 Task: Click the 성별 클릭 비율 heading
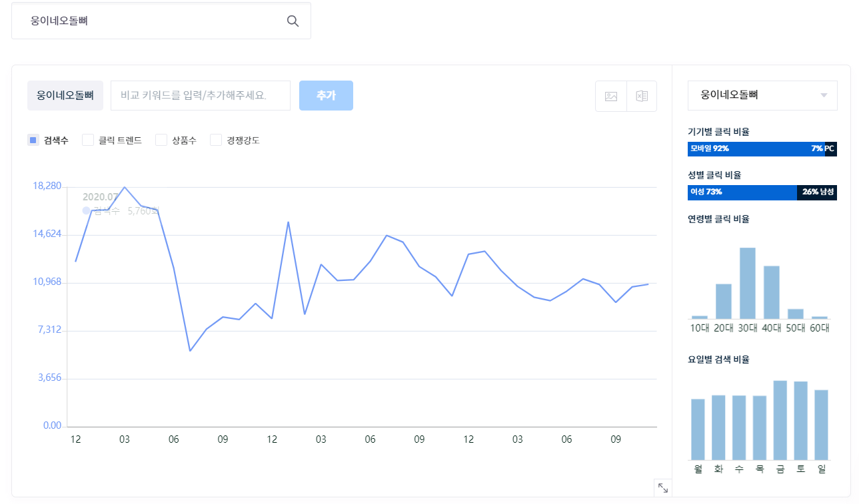714,175
